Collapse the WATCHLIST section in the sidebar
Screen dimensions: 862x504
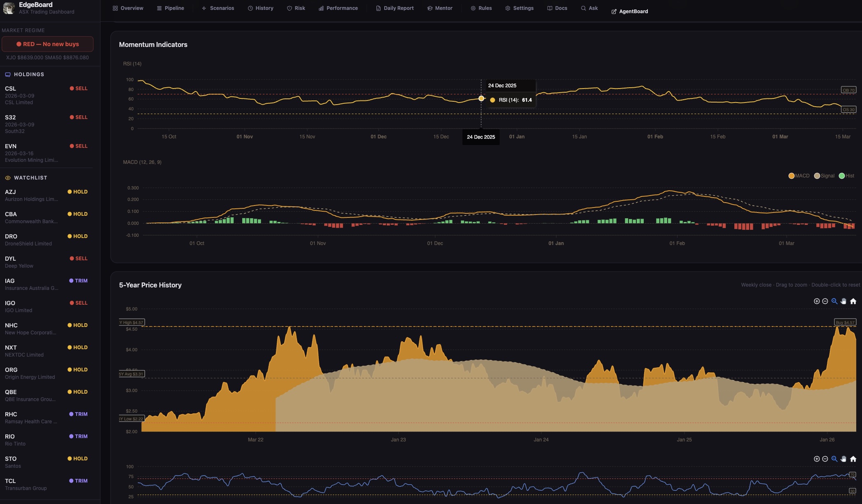[x=30, y=177]
